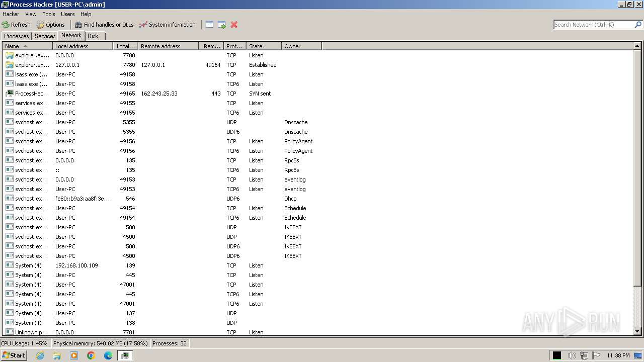Click the red X kill window icon
Image resolution: width=644 pixels, height=362 pixels.
pyautogui.click(x=234, y=25)
